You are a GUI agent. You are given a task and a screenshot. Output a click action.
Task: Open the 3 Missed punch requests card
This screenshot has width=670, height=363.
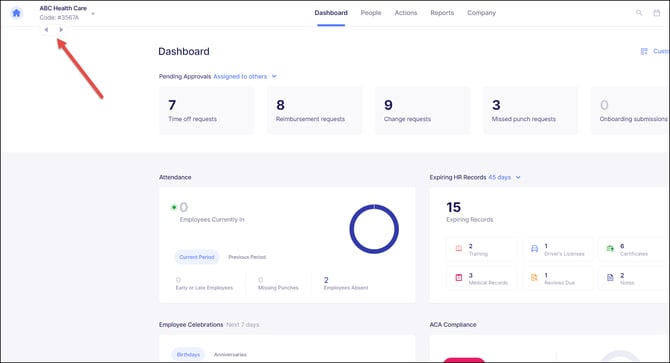[530, 111]
